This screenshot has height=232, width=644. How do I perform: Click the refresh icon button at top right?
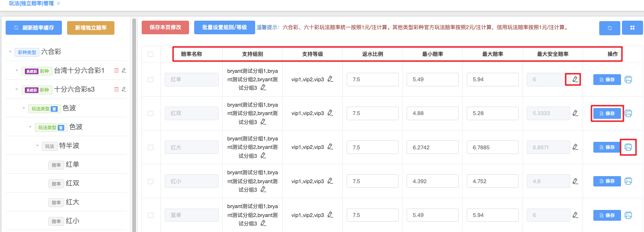pos(609,28)
